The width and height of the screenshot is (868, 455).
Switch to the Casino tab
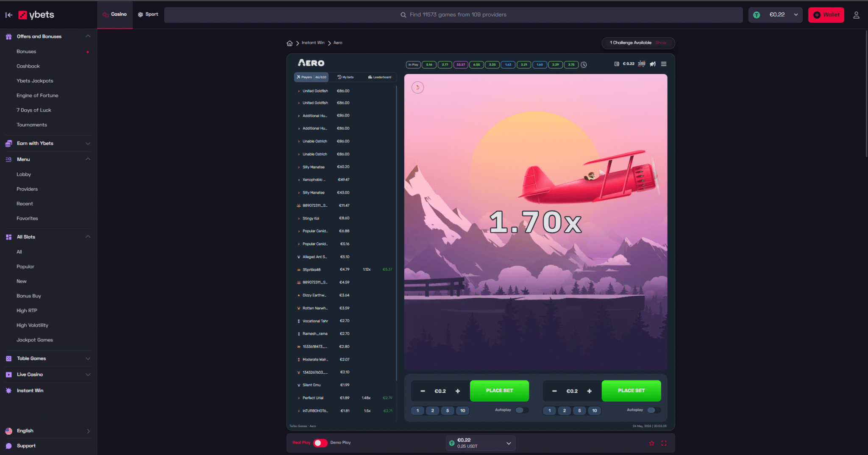pos(115,14)
